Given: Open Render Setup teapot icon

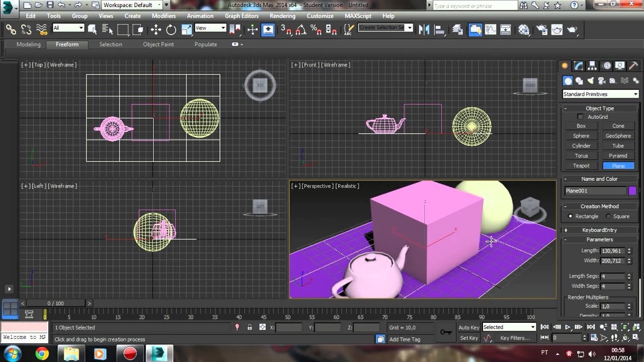Looking at the screenshot, I should coord(541,30).
